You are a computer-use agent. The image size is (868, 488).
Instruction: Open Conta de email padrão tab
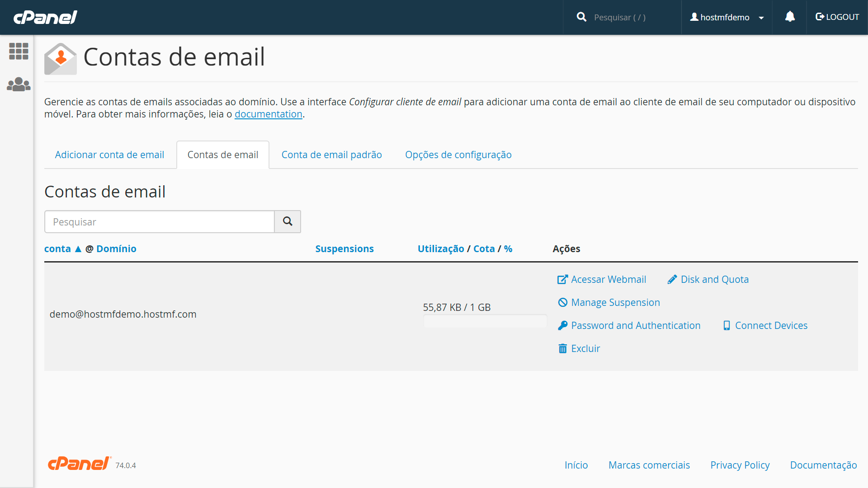[332, 155]
